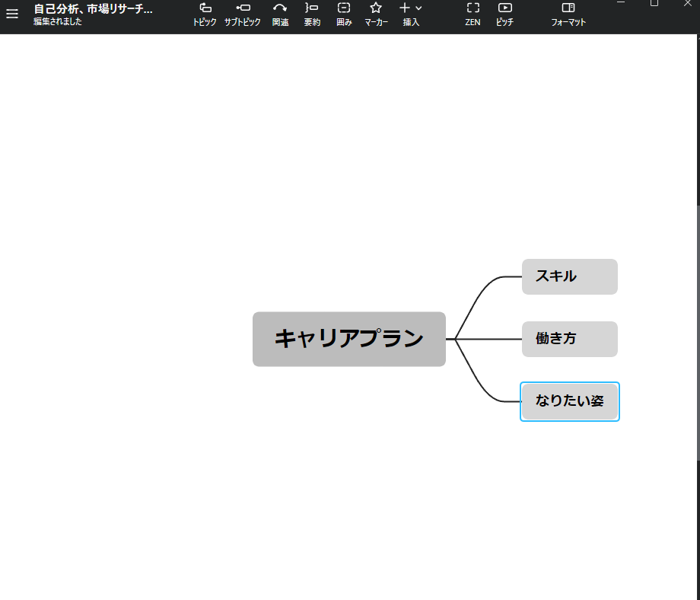Open the マーカー marker panel
The image size is (700, 600).
click(x=376, y=14)
